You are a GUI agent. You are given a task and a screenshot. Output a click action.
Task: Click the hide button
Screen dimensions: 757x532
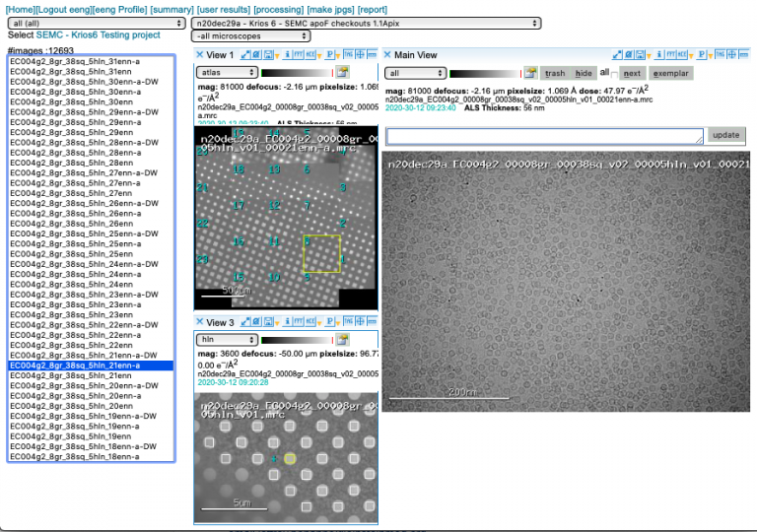584,73
